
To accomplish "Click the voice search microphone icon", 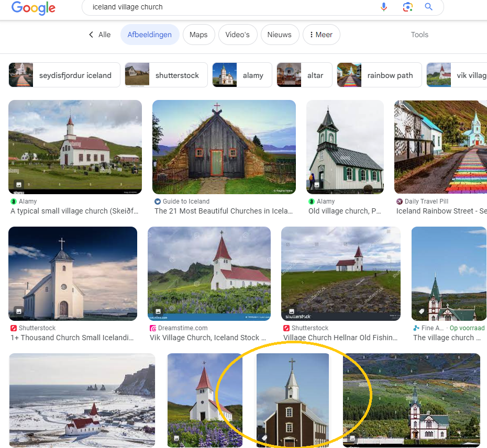I will (384, 7).
